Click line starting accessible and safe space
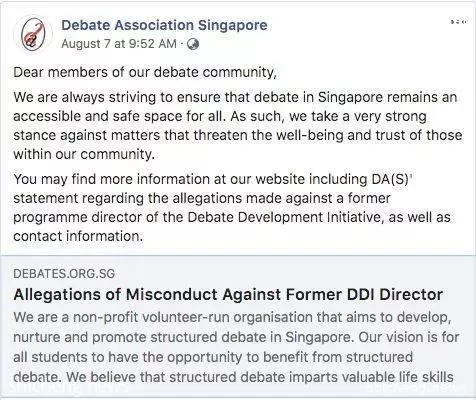476x400 pixels. (220, 117)
